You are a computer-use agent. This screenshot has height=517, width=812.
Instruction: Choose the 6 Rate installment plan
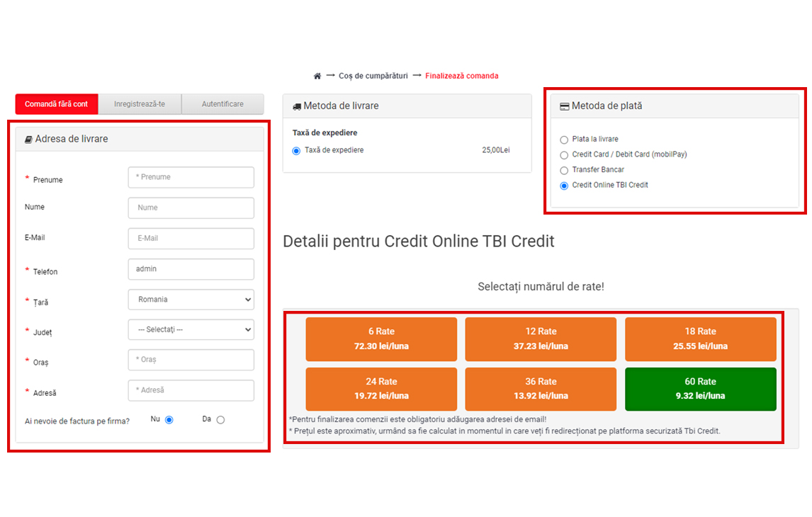(381, 339)
